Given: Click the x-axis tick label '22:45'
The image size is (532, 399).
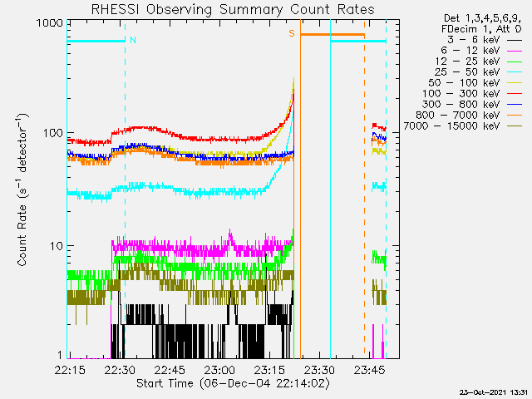Looking at the screenshot, I should (x=170, y=370).
